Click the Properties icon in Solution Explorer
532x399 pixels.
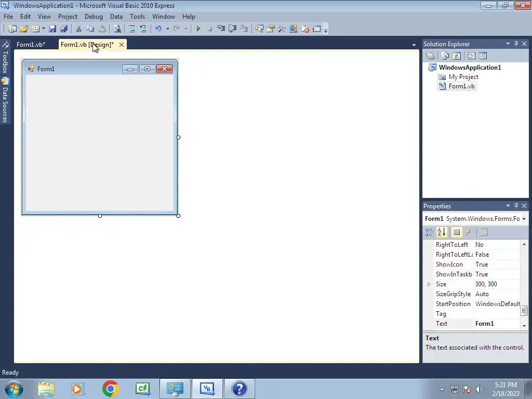[430, 56]
